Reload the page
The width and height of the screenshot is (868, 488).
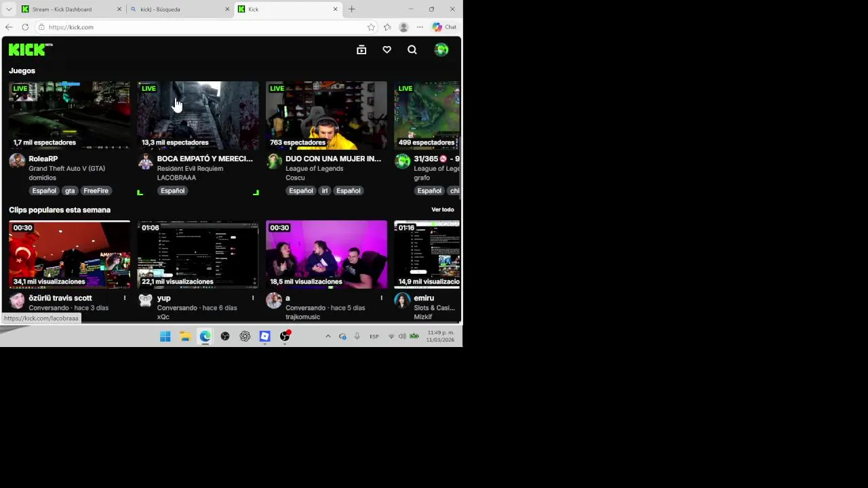click(25, 27)
